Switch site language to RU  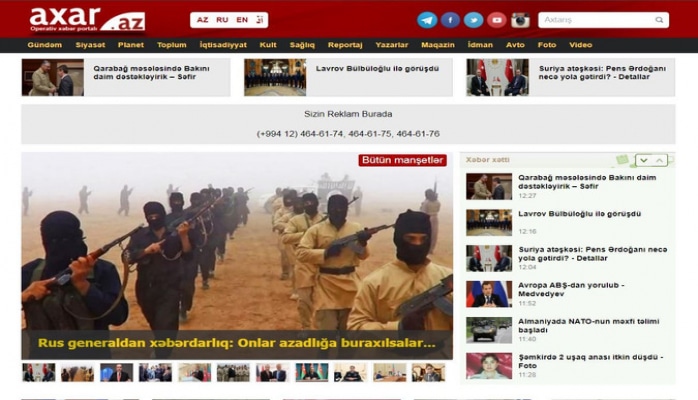point(222,20)
